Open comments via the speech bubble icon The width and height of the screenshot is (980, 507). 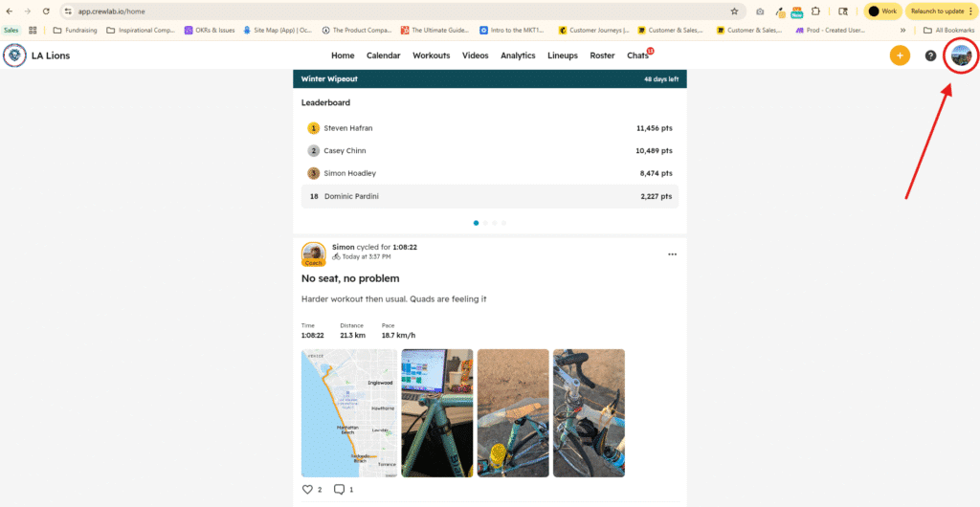339,490
